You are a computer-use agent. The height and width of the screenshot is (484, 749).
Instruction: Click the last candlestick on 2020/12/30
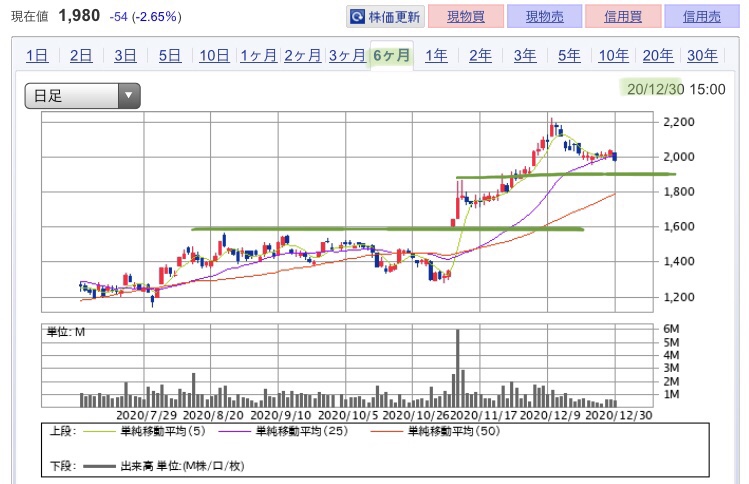click(x=615, y=157)
